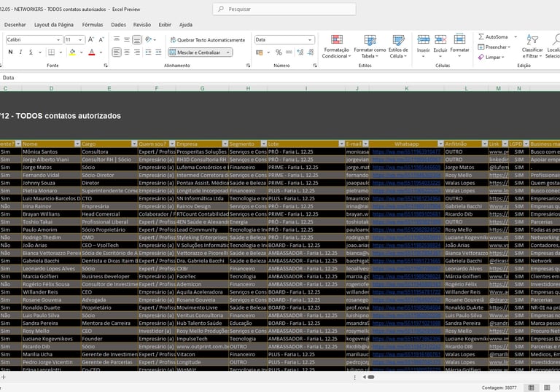This screenshot has width=560, height=392.
Task: Align text to the top
Action: click(117, 39)
